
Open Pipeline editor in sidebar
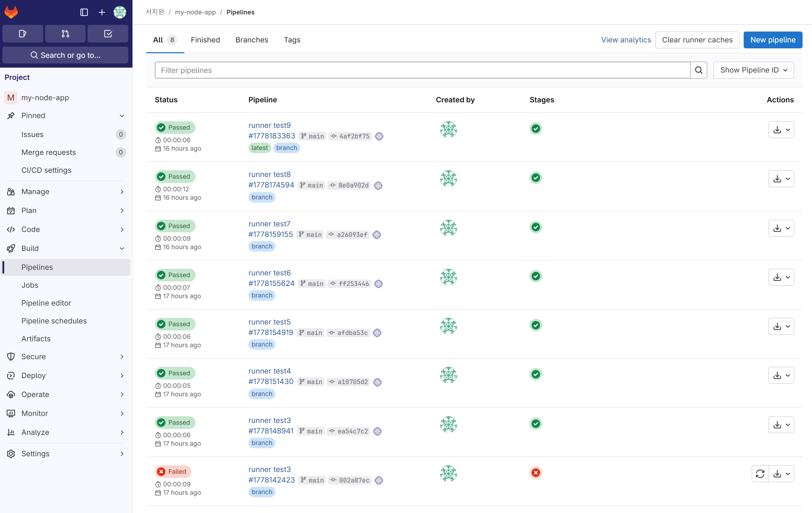[46, 303]
